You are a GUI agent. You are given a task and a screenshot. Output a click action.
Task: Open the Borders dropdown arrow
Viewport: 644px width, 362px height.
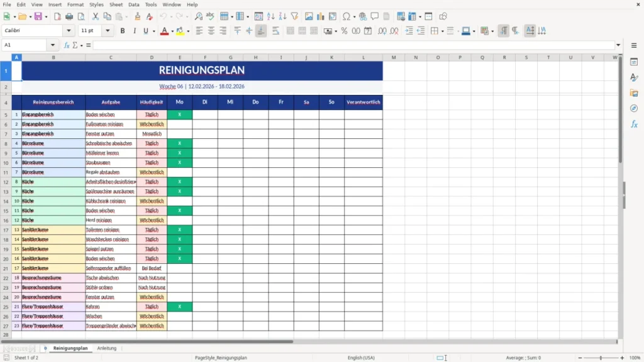[x=442, y=31]
